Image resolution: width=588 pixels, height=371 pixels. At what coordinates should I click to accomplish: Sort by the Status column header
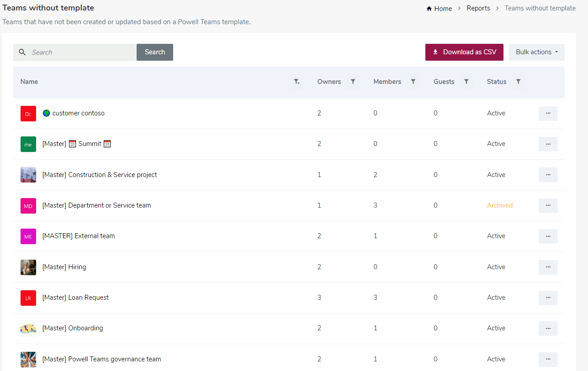497,82
